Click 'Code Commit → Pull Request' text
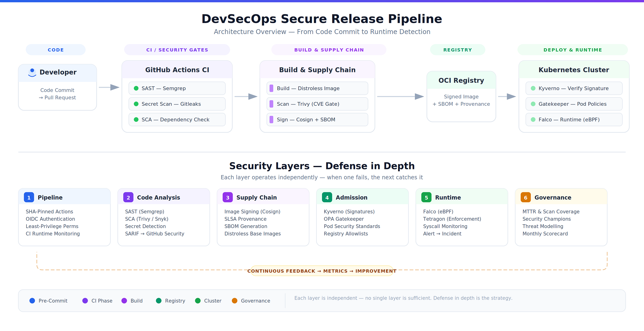Image resolution: width=644 pixels, height=331 pixels. [57, 94]
